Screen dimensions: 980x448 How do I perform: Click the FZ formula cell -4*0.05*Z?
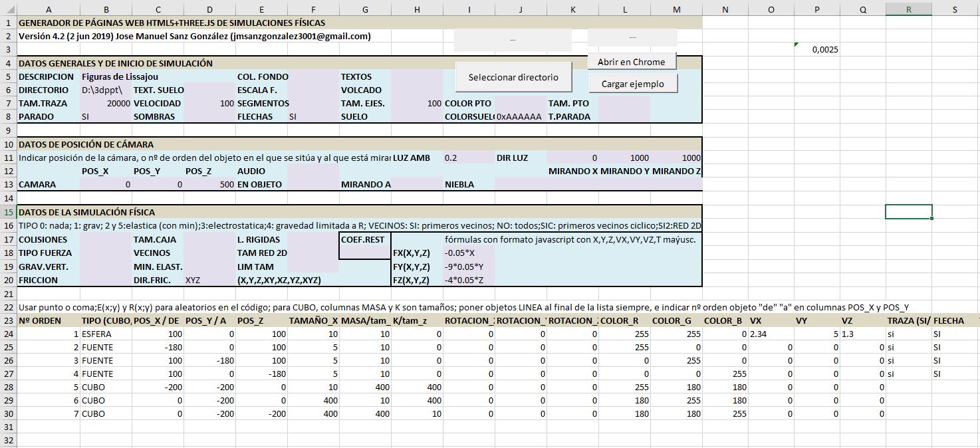[469, 280]
